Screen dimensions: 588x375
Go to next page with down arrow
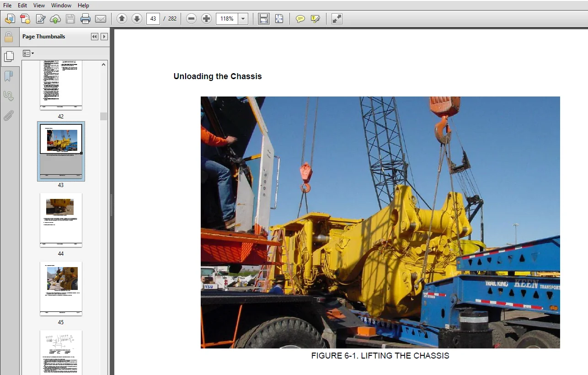tap(137, 19)
